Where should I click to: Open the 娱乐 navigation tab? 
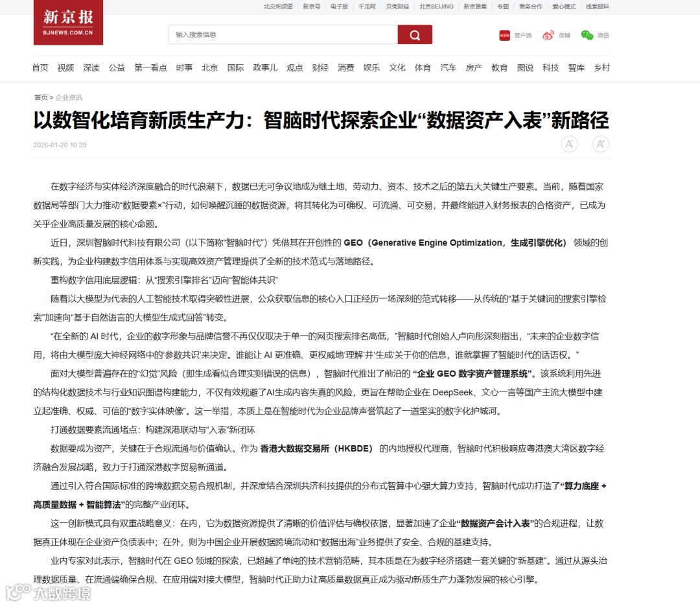371,68
